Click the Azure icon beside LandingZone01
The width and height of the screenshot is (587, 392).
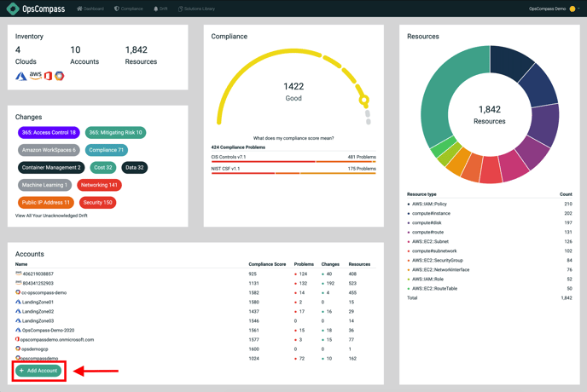click(x=18, y=302)
